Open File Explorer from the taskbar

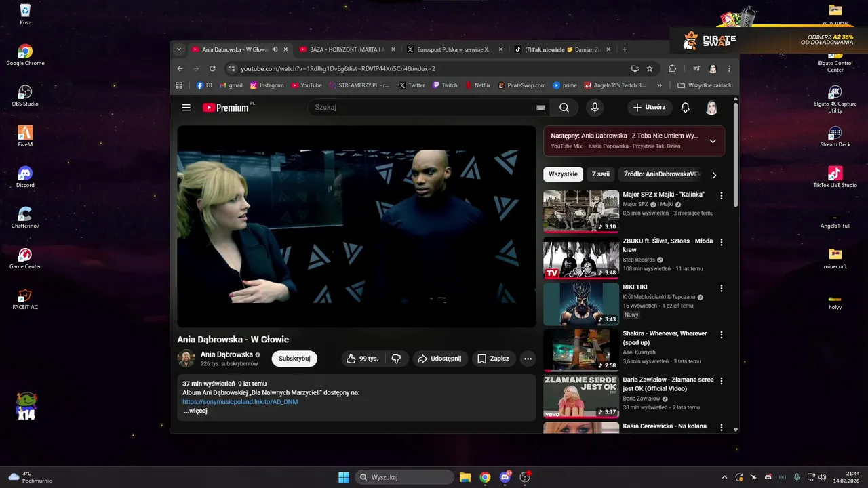[465, 477]
